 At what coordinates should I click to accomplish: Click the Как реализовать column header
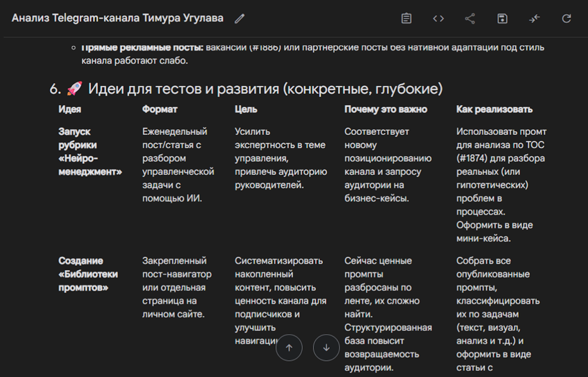tap(494, 109)
